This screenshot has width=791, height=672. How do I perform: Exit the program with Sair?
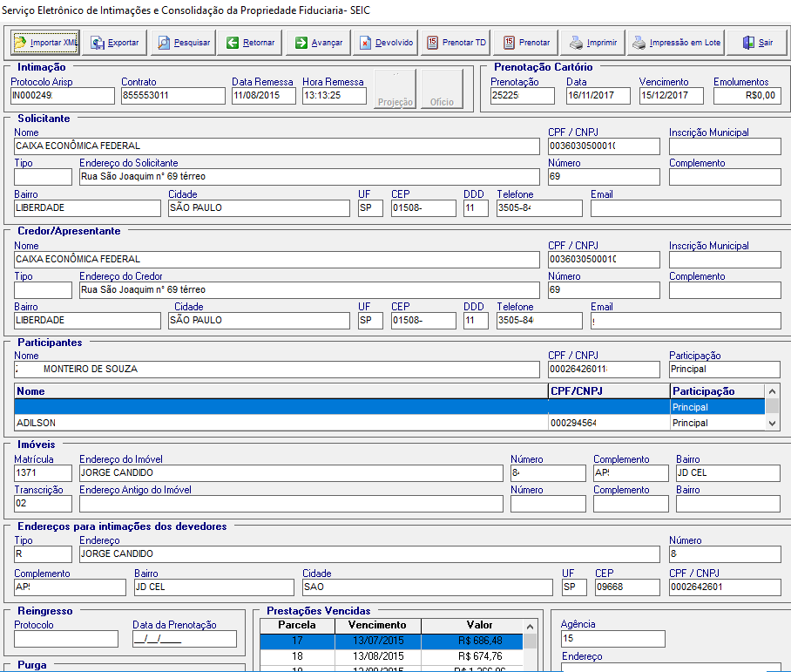pyautogui.click(x=757, y=43)
